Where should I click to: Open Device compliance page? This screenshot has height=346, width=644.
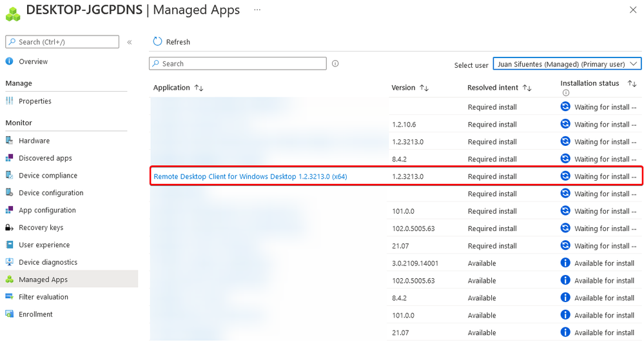pyautogui.click(x=48, y=176)
